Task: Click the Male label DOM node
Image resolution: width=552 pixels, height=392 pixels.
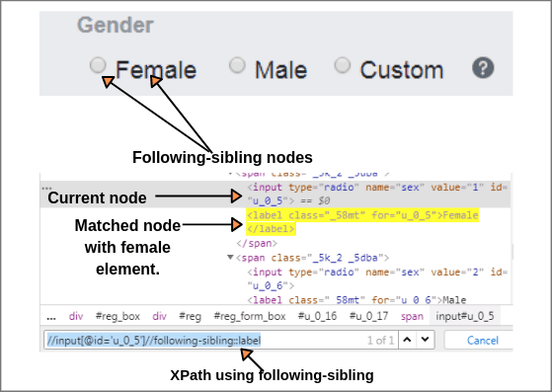Action: point(356,300)
